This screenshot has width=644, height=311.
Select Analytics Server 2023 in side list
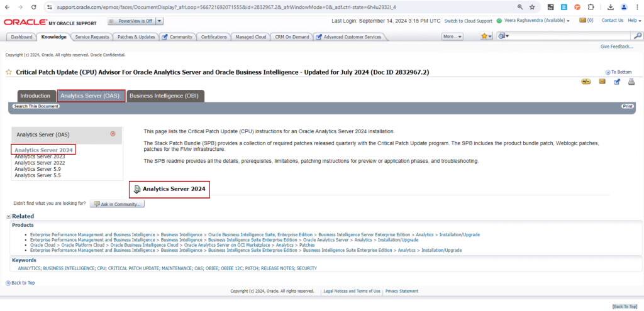40,156
